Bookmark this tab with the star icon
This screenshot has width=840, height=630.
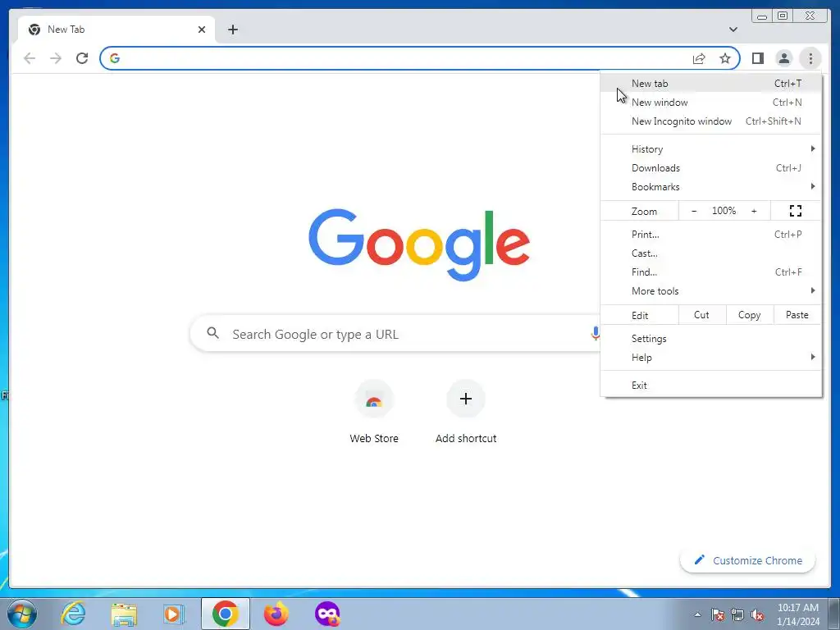(725, 58)
